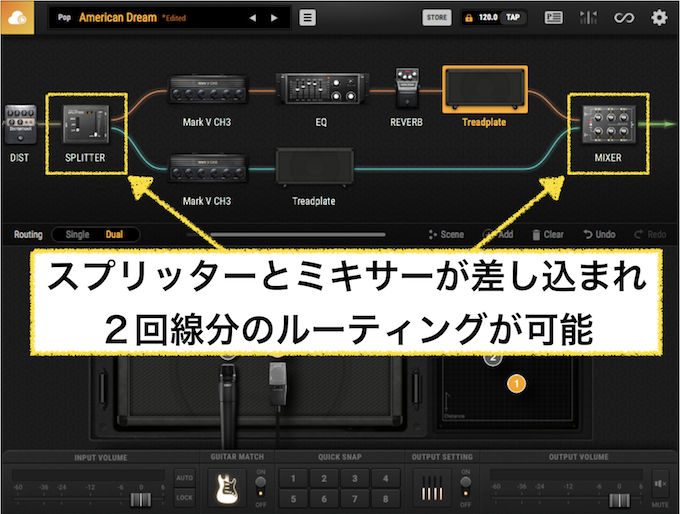Select the DIST pedal
The width and height of the screenshot is (680, 514).
(20, 124)
